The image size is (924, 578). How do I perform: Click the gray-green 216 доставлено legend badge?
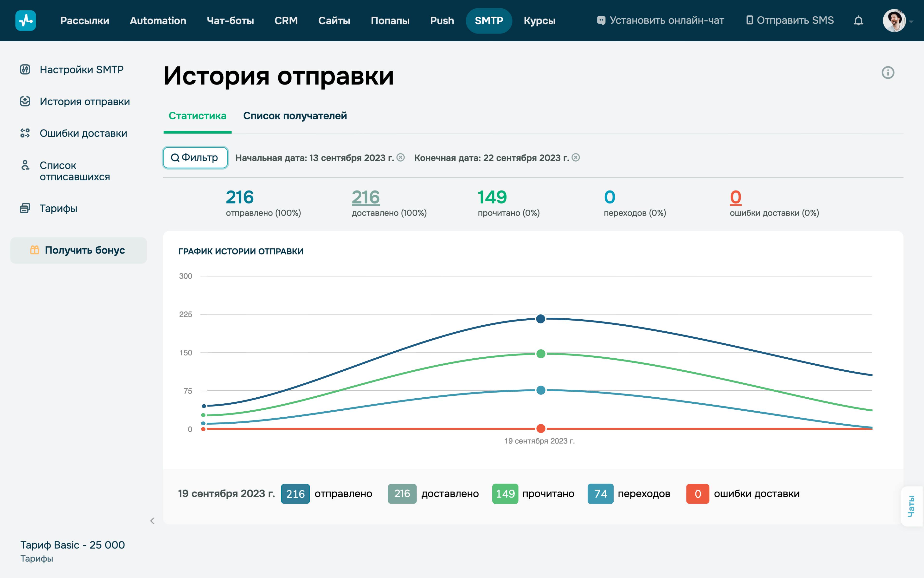pyautogui.click(x=402, y=493)
